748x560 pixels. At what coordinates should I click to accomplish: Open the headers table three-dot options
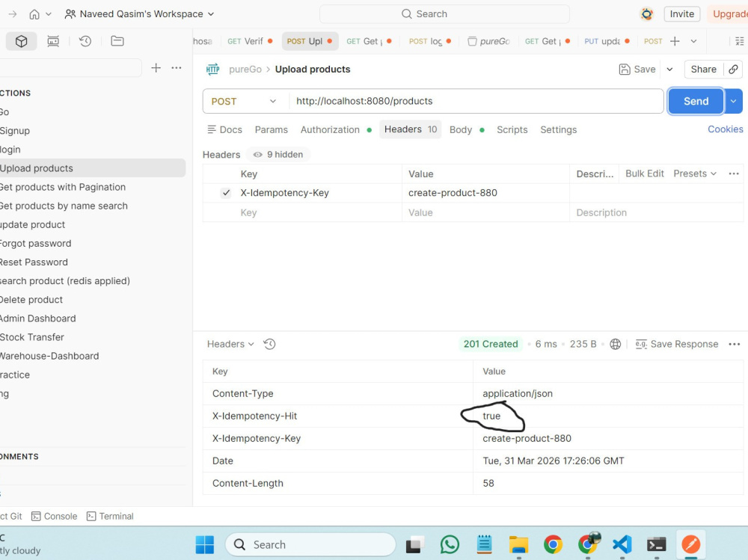pos(734,173)
